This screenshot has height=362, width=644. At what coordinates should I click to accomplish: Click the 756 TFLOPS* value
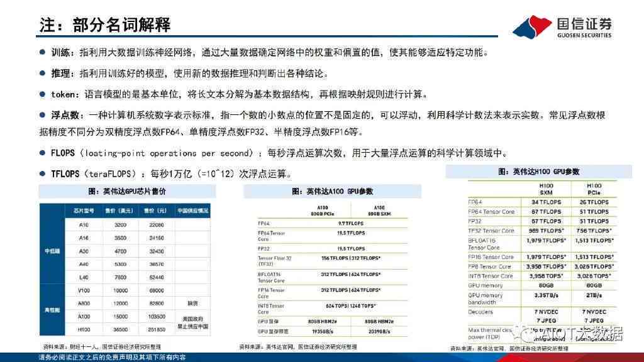pyautogui.click(x=594, y=231)
